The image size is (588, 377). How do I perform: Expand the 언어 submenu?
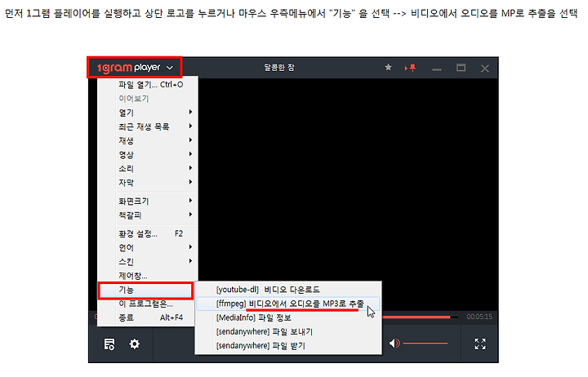click(148, 247)
